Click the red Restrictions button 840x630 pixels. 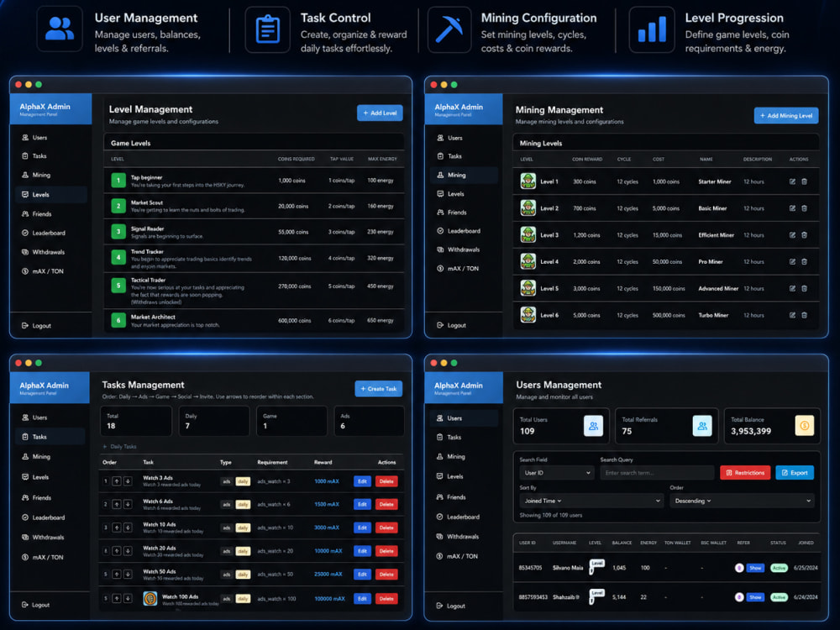[745, 472]
